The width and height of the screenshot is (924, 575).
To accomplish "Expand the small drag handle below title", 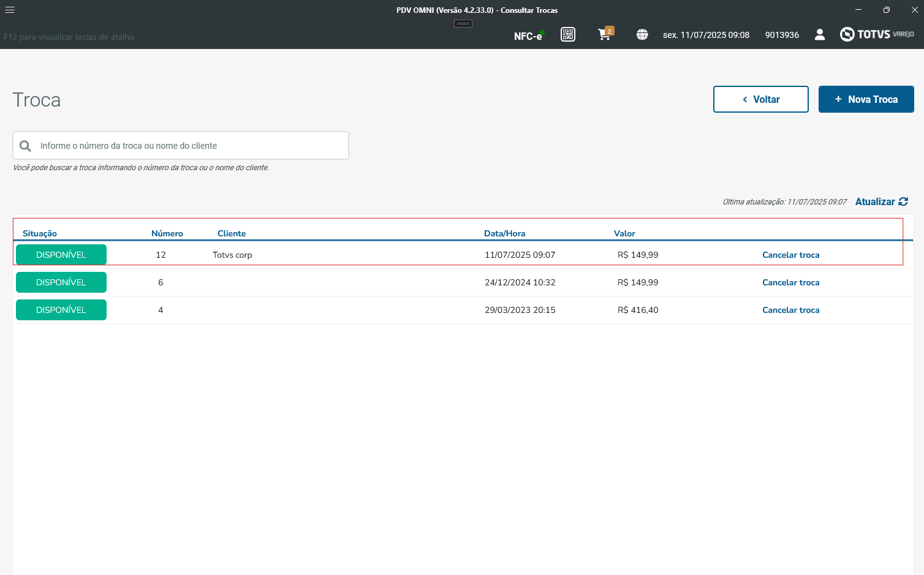I will [x=463, y=23].
